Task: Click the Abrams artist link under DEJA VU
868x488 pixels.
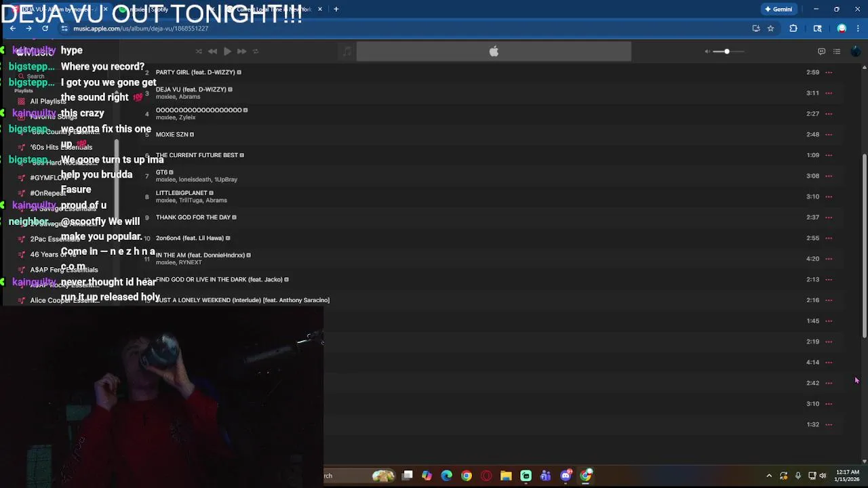Action: pos(189,97)
